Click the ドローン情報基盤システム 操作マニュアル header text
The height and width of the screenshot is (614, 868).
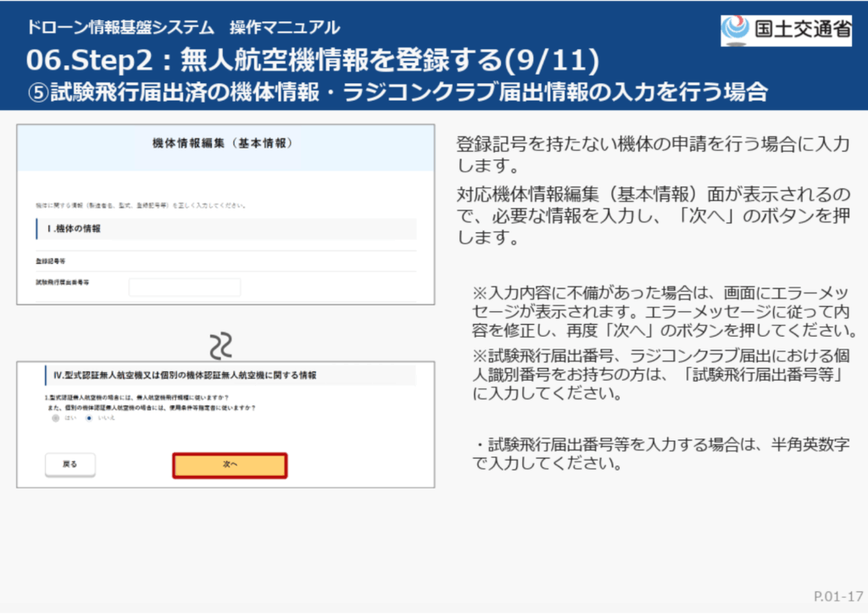[182, 27]
